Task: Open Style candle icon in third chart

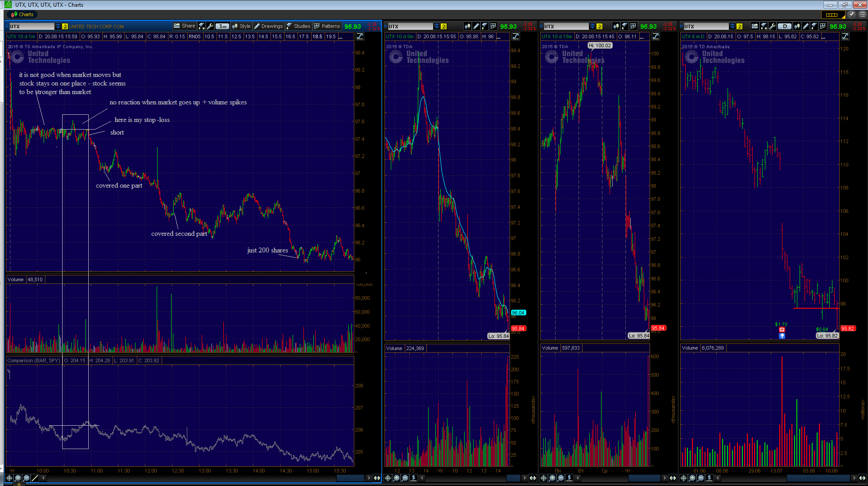Action: pos(616,26)
